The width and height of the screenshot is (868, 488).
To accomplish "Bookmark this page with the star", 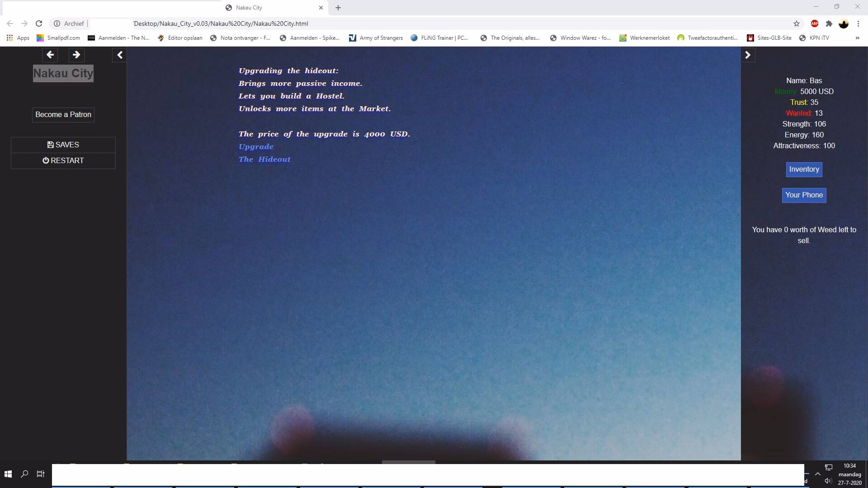I will (x=797, y=23).
